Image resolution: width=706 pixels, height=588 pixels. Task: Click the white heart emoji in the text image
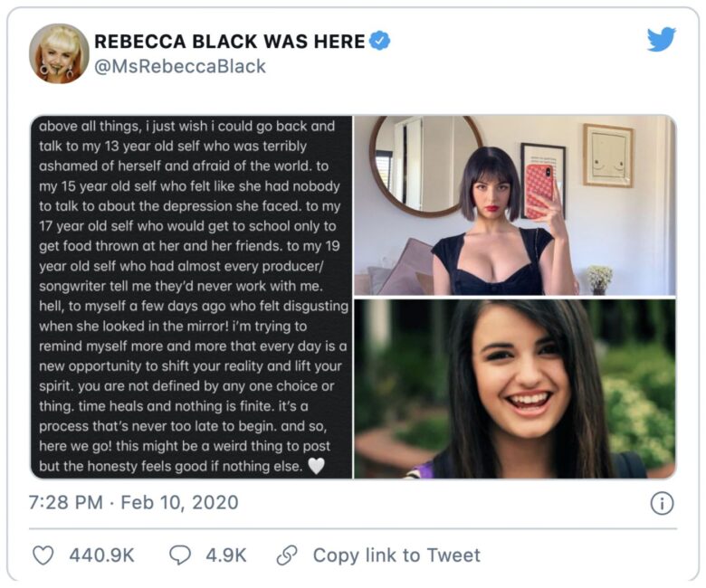[x=316, y=467]
